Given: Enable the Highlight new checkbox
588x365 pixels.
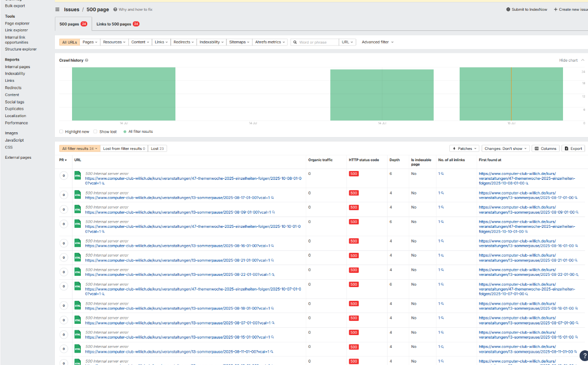Looking at the screenshot, I should pyautogui.click(x=61, y=131).
